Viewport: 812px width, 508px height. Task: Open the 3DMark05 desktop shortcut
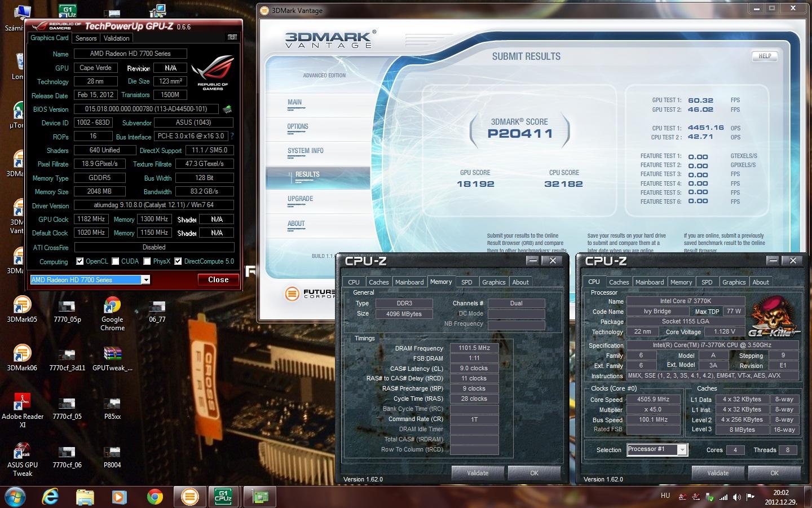click(x=22, y=309)
